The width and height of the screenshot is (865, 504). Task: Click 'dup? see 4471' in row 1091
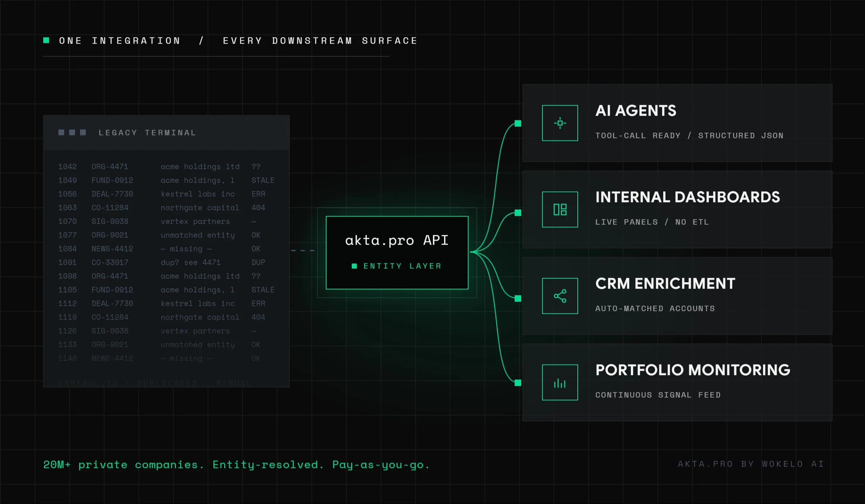point(190,262)
